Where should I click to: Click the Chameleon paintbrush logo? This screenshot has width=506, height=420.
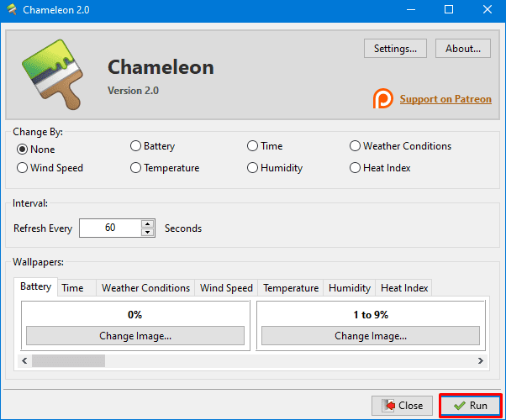[x=53, y=75]
